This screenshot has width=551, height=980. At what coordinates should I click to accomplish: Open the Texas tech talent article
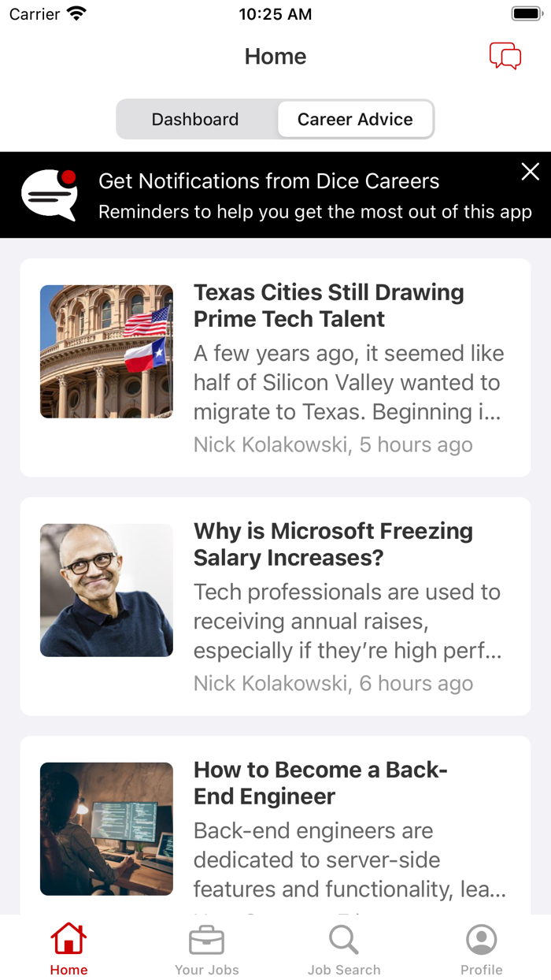(x=329, y=306)
